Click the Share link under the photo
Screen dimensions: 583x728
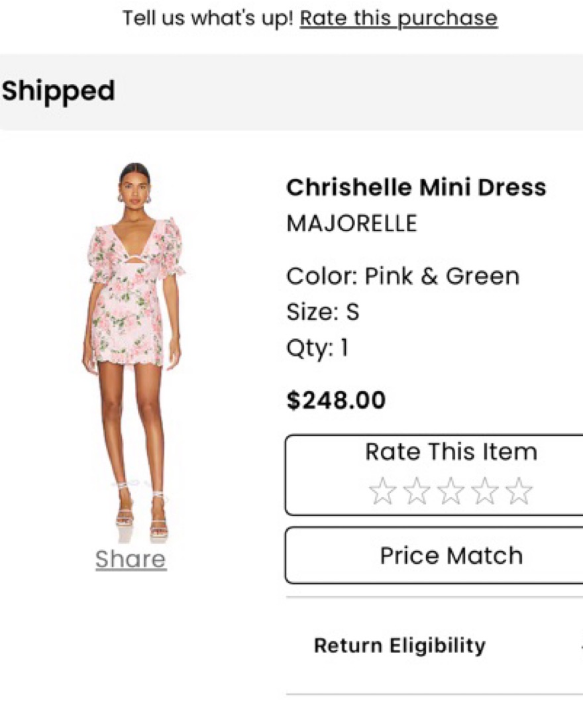click(131, 559)
